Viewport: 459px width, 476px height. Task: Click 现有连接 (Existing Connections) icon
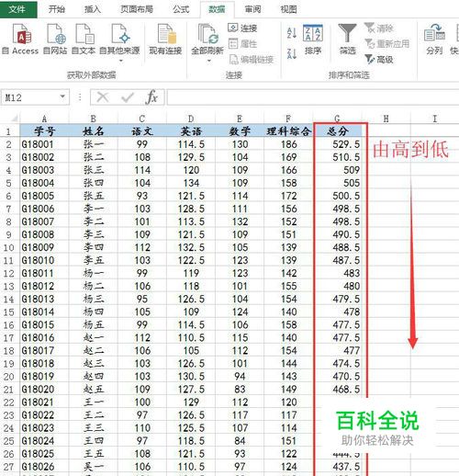[x=166, y=34]
